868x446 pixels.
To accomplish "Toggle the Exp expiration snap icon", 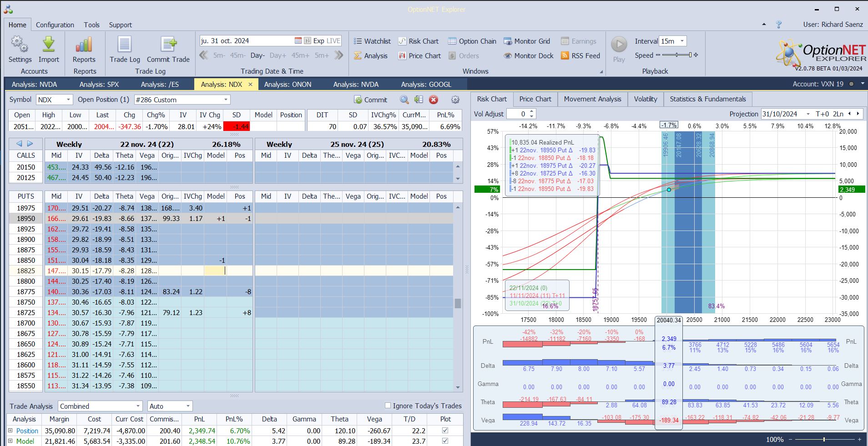I will 308,41.
